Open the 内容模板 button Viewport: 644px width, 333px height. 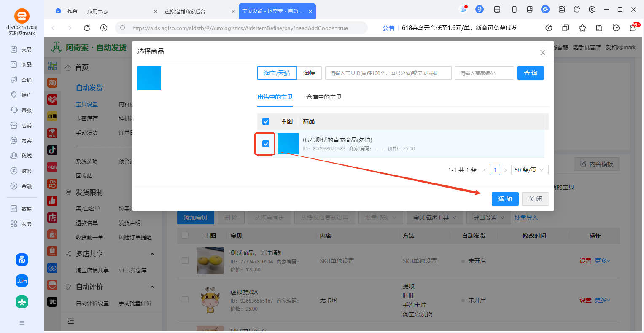click(597, 164)
